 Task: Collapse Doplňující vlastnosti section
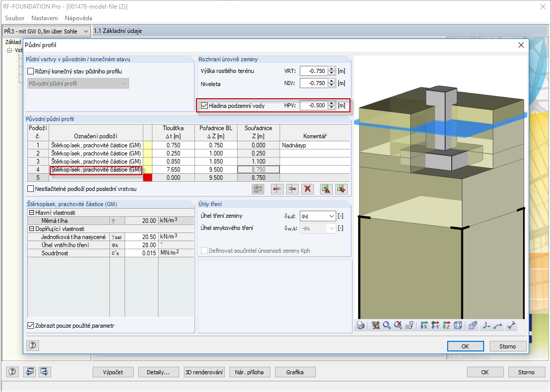click(x=31, y=229)
